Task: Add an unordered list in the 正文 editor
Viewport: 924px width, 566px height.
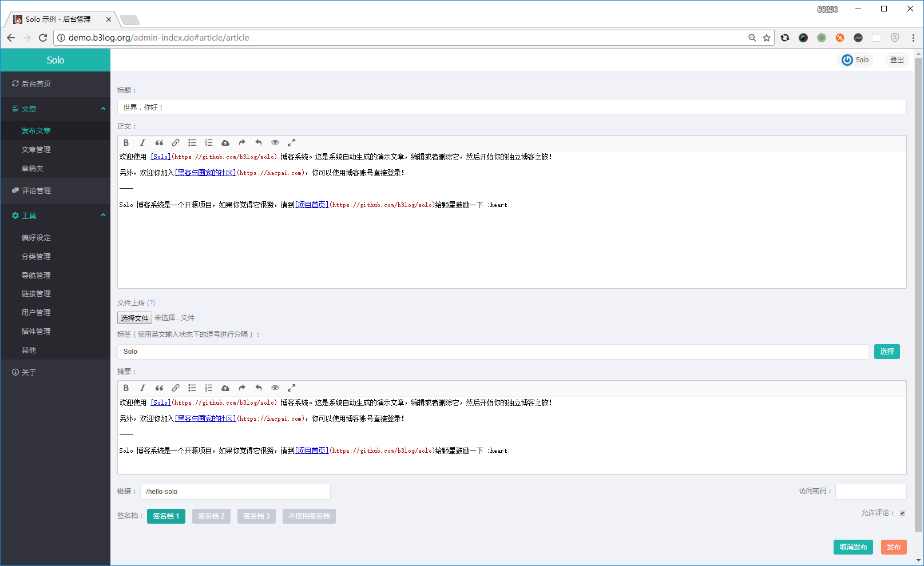Action: (192, 143)
